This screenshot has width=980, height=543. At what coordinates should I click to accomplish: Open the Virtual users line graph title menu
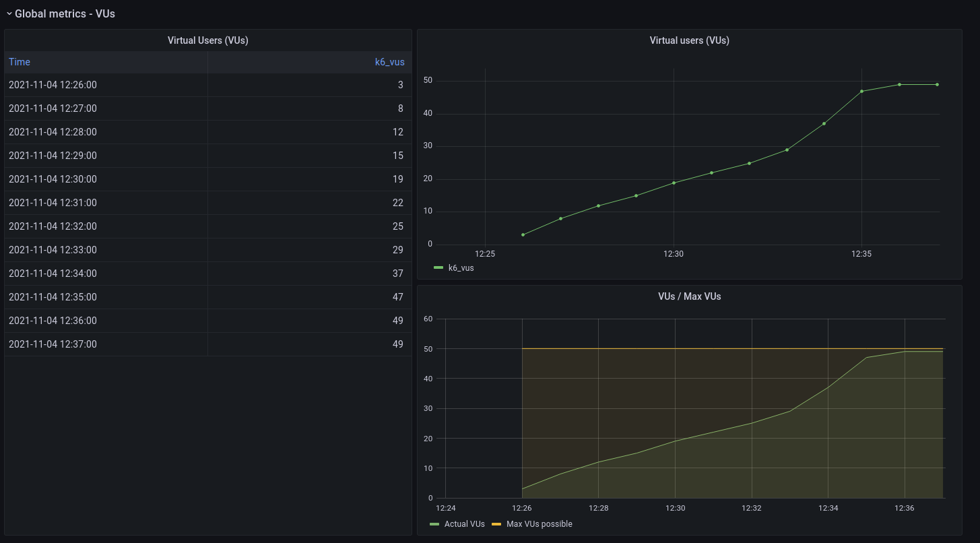[x=689, y=40]
